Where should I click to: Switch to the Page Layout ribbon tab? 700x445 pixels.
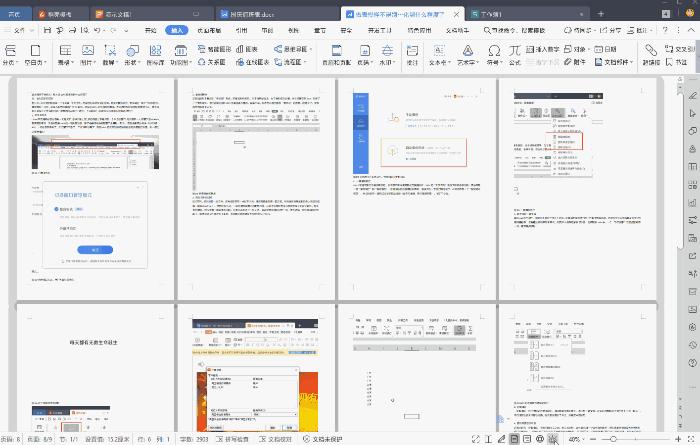click(209, 30)
